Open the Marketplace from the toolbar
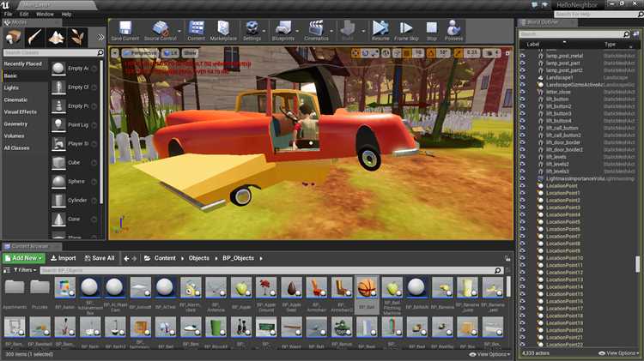 (x=223, y=30)
